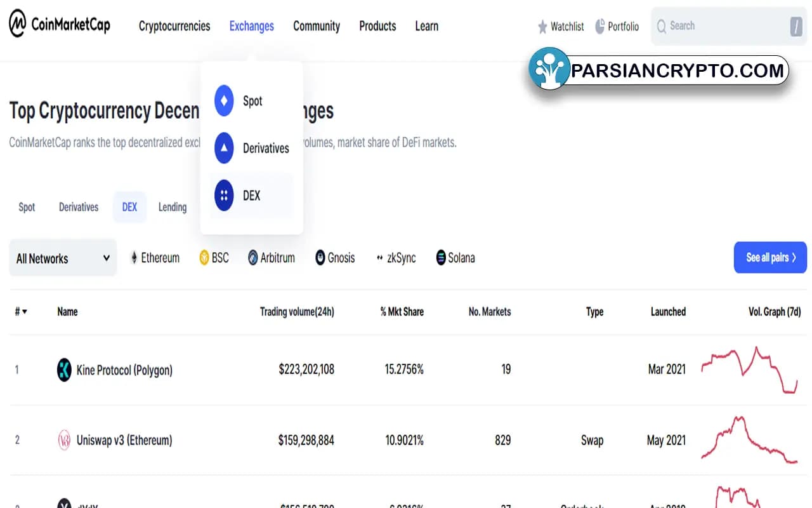Click the Watchlist star icon

click(542, 27)
